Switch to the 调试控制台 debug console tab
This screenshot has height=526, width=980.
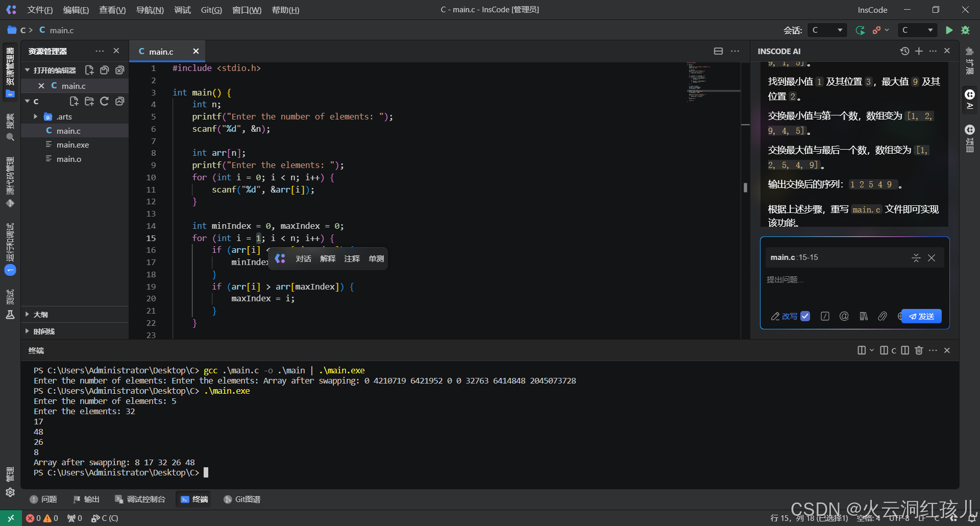140,499
